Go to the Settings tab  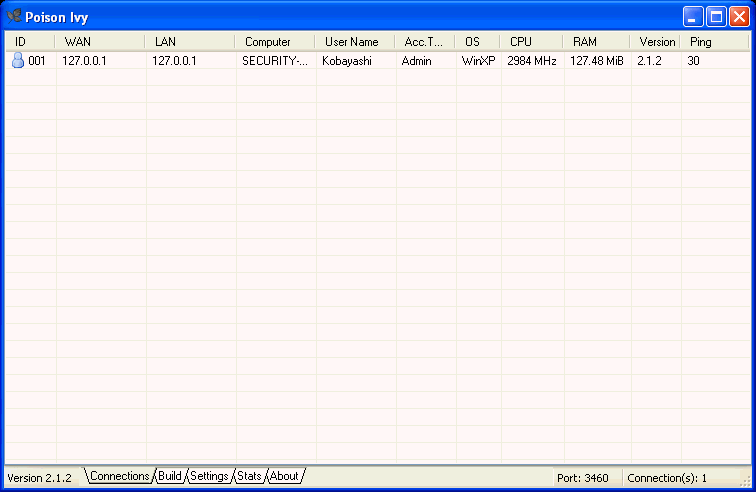(x=209, y=476)
